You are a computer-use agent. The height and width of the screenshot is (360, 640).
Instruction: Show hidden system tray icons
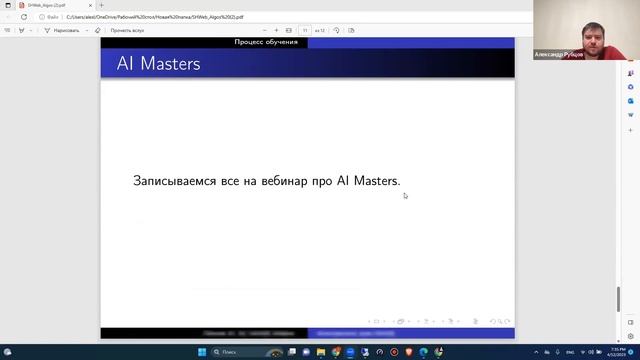(x=536, y=352)
